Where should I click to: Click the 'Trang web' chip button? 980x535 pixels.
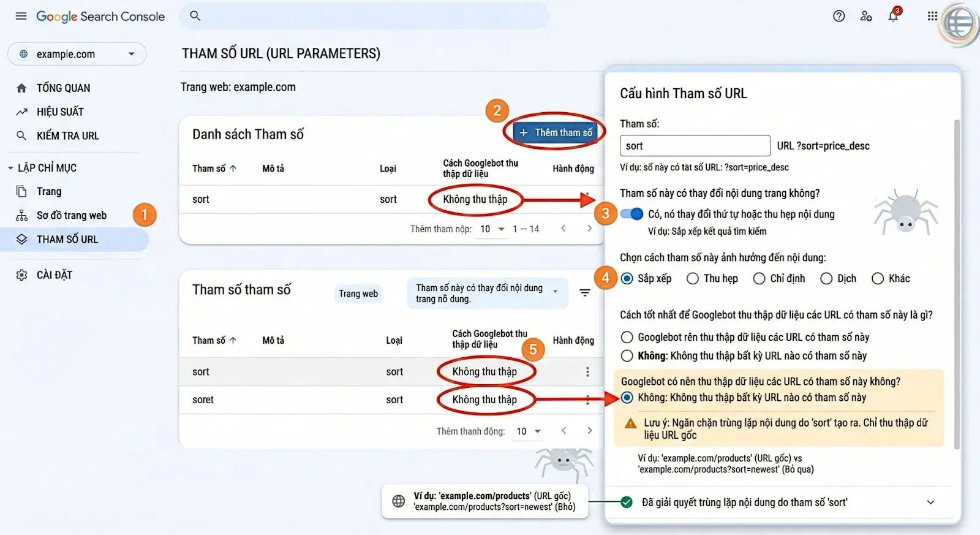358,294
